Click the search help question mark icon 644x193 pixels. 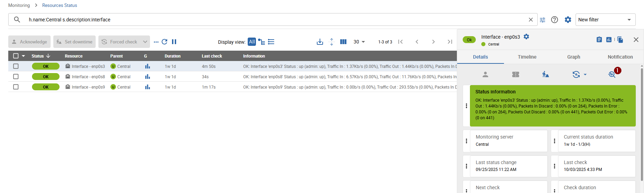(x=555, y=20)
